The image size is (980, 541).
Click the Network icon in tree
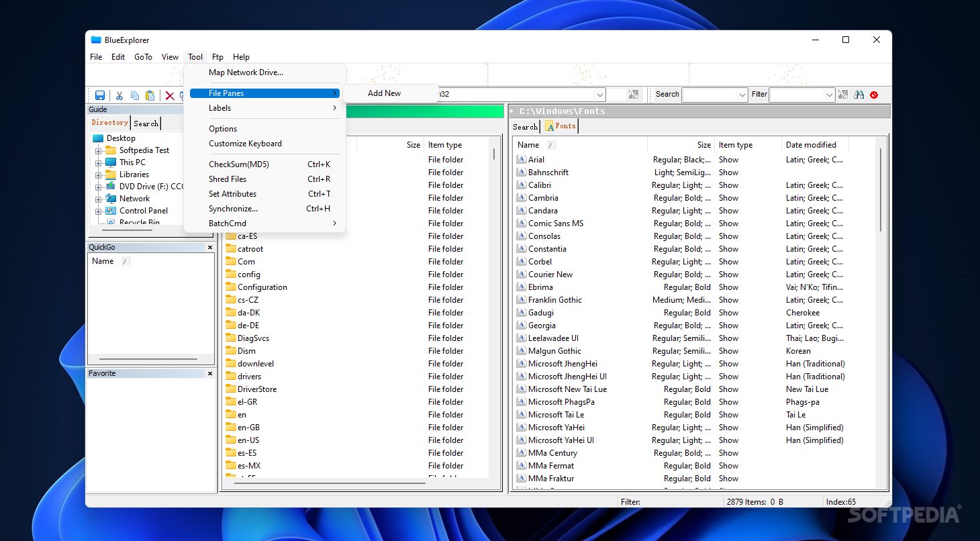[111, 199]
